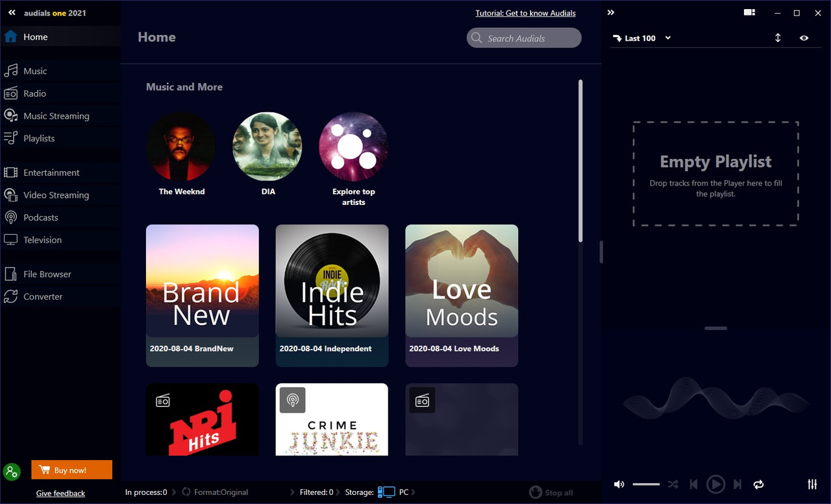
Task: Click the Home page vertical scrollbar
Action: pyautogui.click(x=580, y=161)
